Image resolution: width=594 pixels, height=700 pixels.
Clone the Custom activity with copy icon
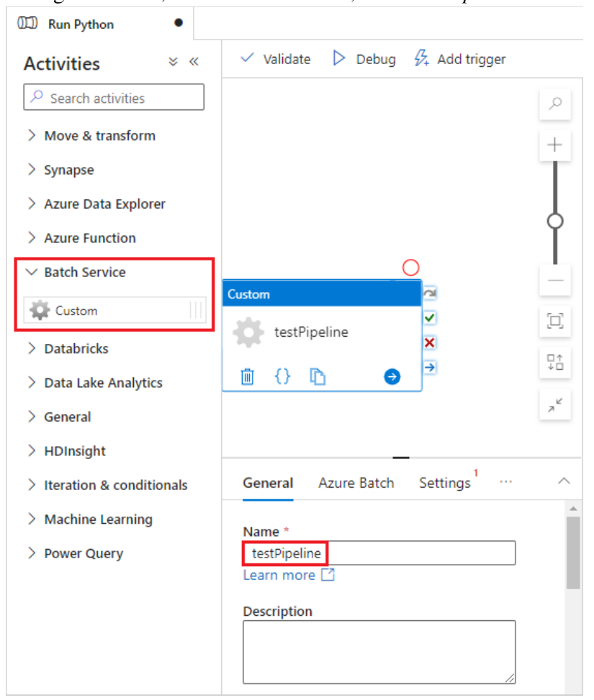coord(318,376)
